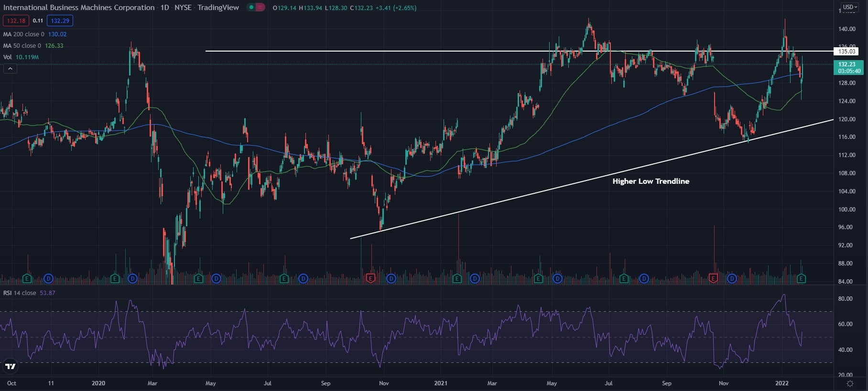
Task: Select the May 2020 dividend D marker
Action: (216, 278)
